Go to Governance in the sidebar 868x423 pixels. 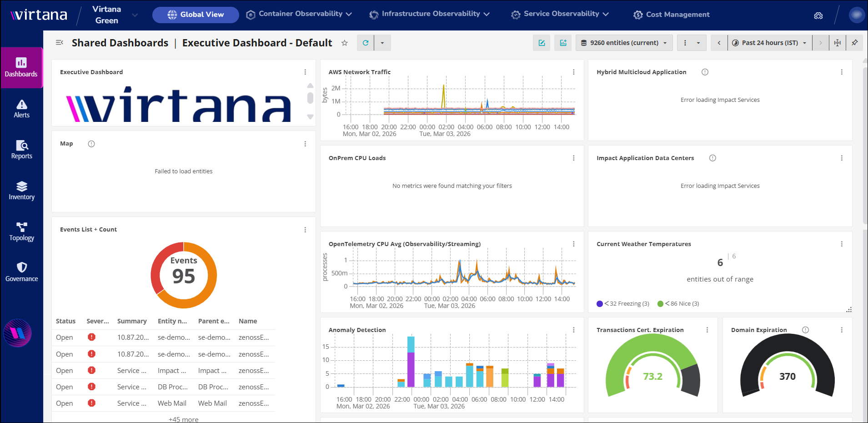[21, 272]
